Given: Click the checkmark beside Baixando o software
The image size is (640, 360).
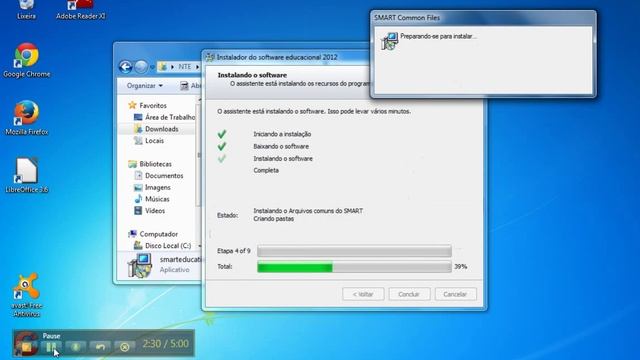Looking at the screenshot, I should point(222,146).
